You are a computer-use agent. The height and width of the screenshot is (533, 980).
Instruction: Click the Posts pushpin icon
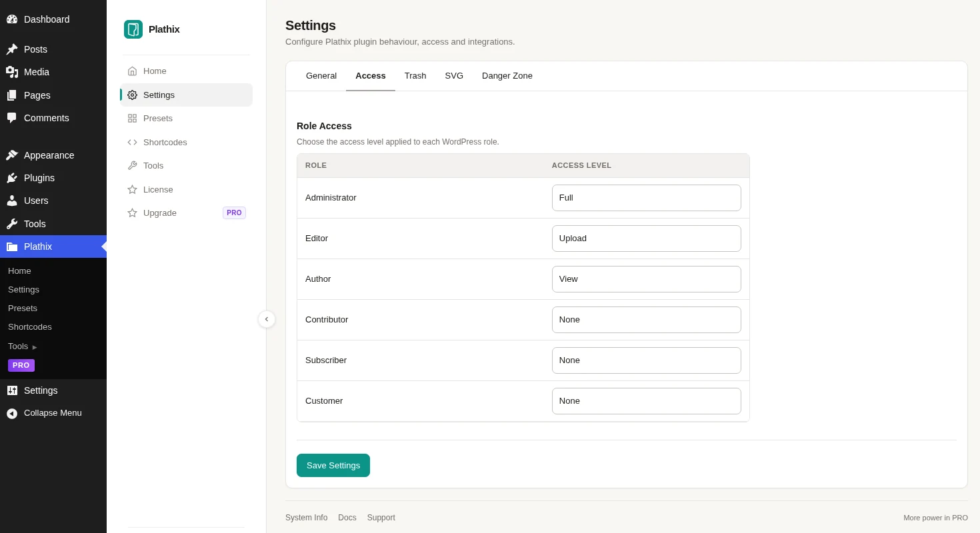[x=12, y=49]
